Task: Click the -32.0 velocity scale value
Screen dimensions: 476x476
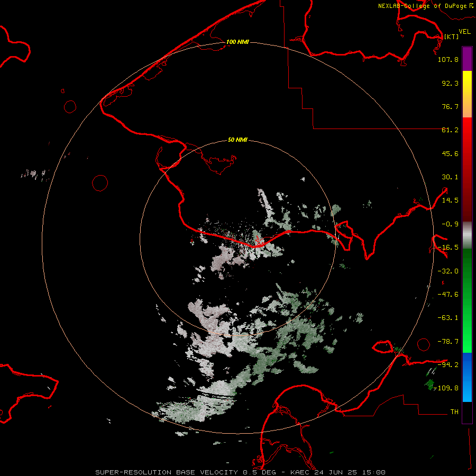Action: [x=448, y=271]
